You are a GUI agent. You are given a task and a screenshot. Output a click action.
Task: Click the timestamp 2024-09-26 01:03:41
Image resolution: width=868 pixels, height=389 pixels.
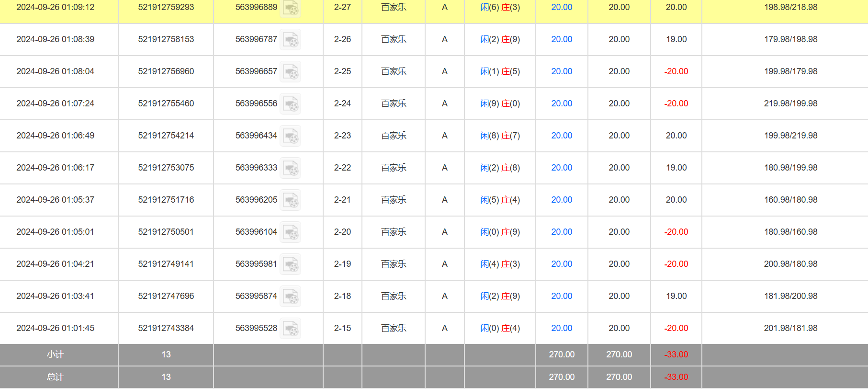pos(55,296)
